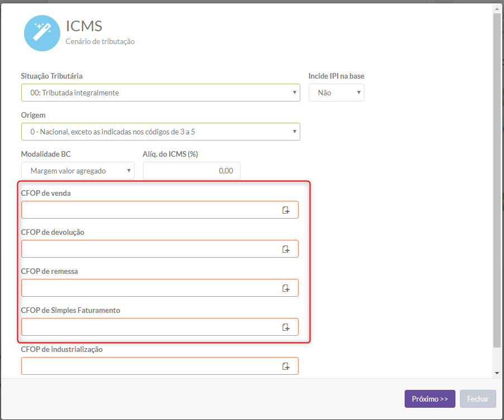
Task: Focus the CFOP de industrialização input
Action: coord(160,366)
